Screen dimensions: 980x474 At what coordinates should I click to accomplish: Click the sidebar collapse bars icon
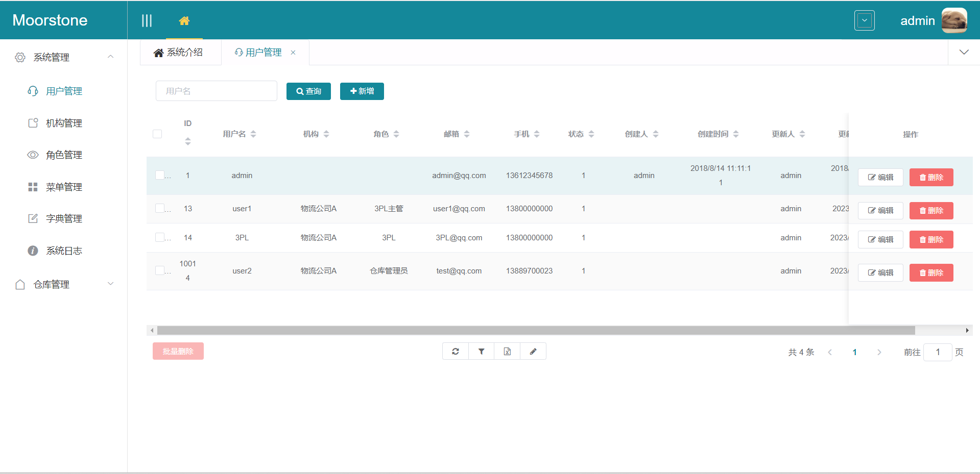[x=147, y=20]
